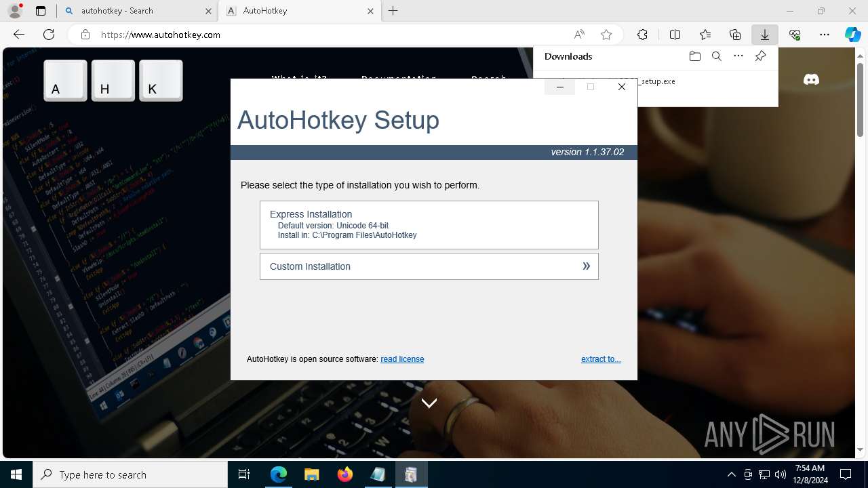Screen dimensions: 868x488
Task: Toggle the Downloads toolbar button
Action: (765, 35)
